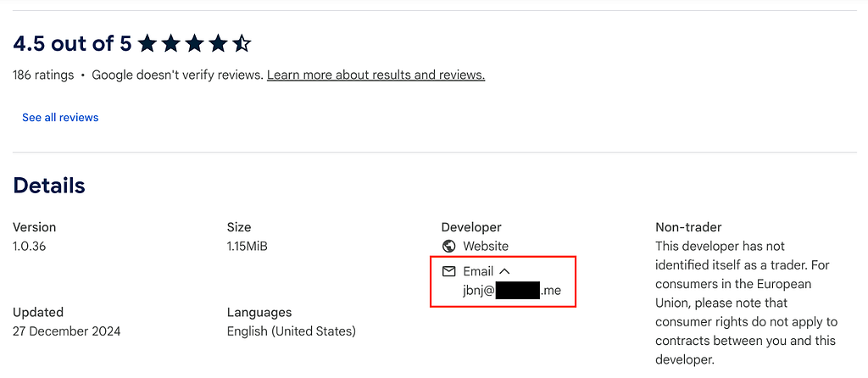This screenshot has width=868, height=378.
Task: Toggle the Email label under Developer
Action: (x=478, y=271)
